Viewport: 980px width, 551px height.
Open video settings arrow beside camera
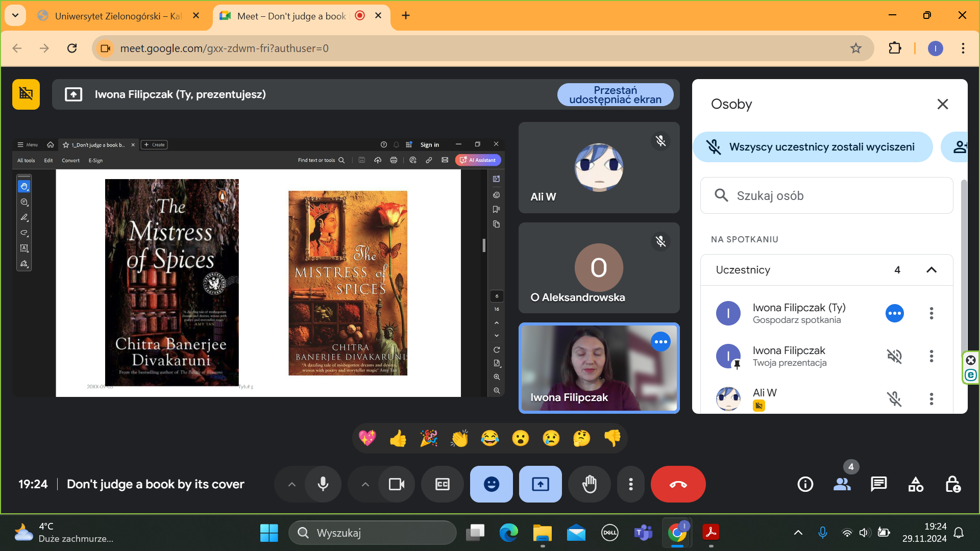click(x=365, y=484)
